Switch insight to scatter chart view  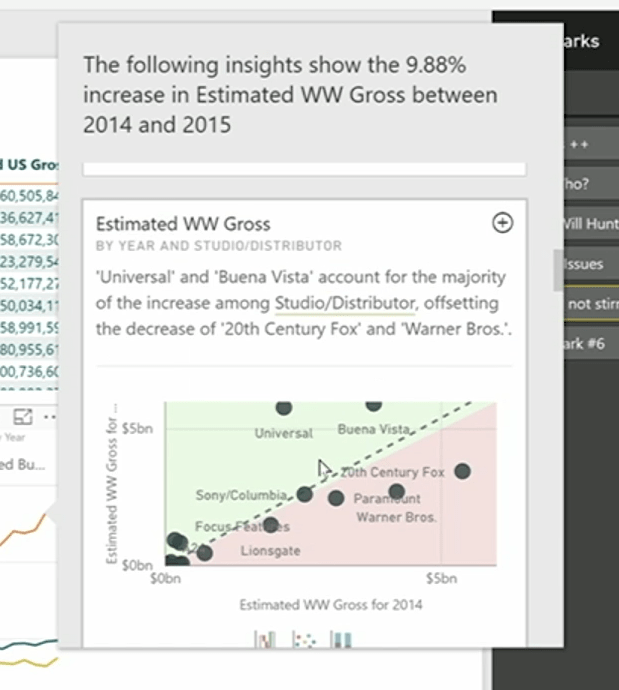304,639
